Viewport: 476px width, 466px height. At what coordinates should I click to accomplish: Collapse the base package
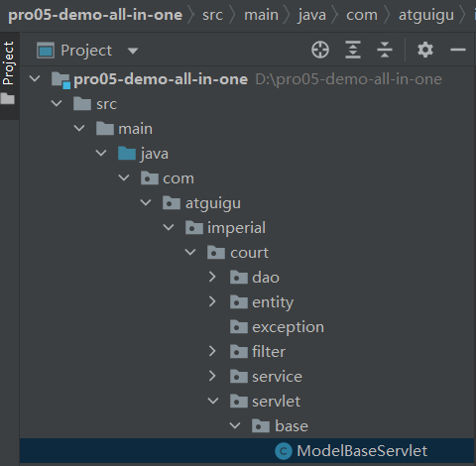(x=235, y=425)
